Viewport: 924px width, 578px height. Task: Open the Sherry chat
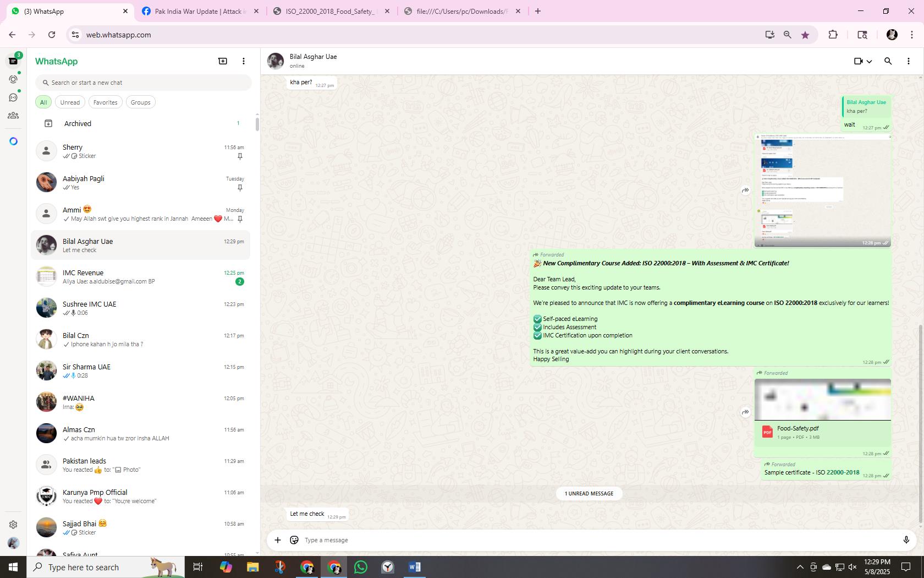click(141, 151)
